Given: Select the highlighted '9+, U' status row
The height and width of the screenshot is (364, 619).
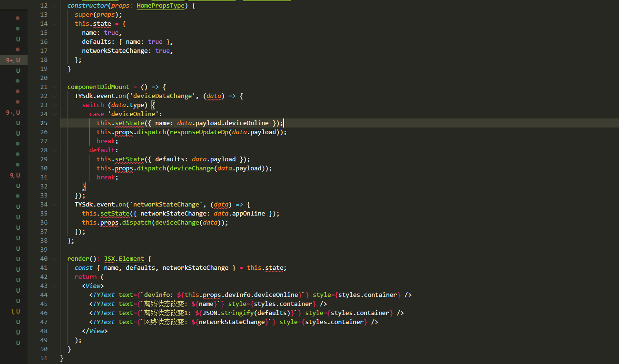Looking at the screenshot, I should [14, 60].
